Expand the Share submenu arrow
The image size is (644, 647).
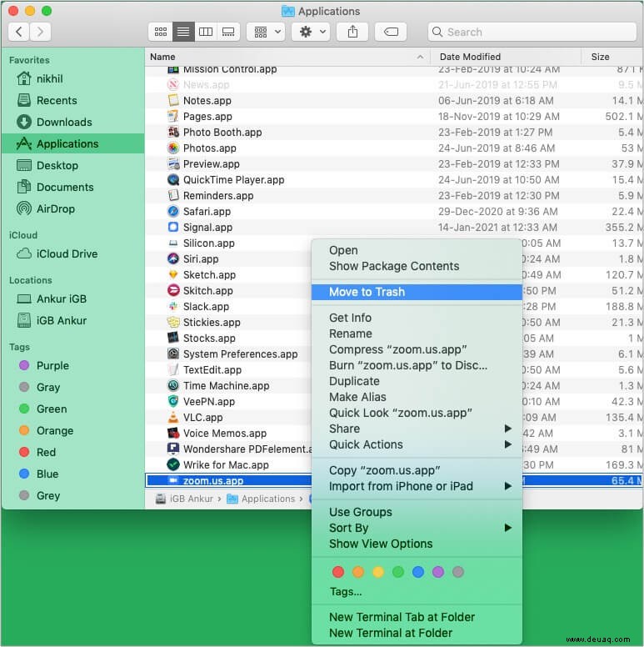click(508, 429)
